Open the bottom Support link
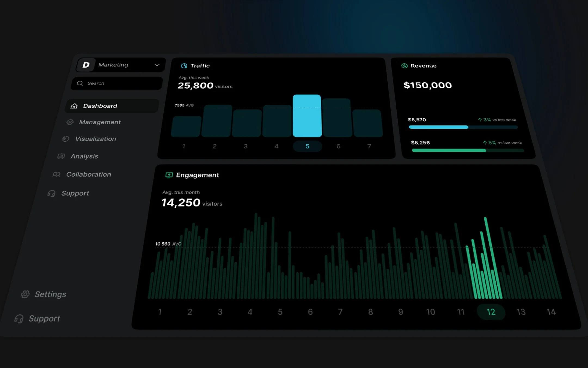The width and height of the screenshot is (588, 368). pos(44,318)
